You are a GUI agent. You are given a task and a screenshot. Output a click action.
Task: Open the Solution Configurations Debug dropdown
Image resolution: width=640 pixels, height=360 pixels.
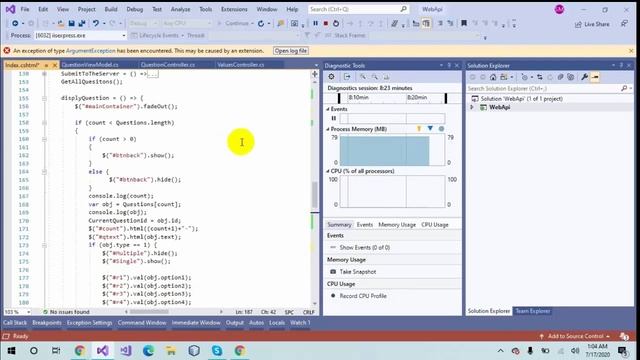142,24
